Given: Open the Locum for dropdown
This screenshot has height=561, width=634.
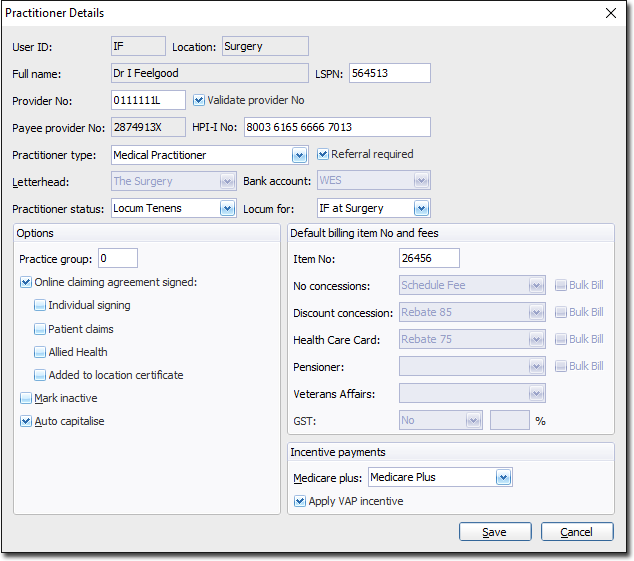Looking at the screenshot, I should pyautogui.click(x=421, y=208).
